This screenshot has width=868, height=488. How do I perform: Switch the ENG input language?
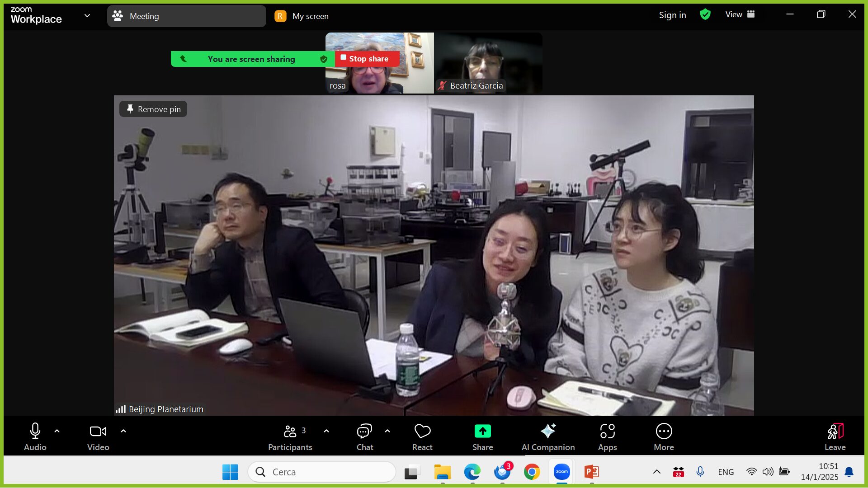tap(726, 472)
